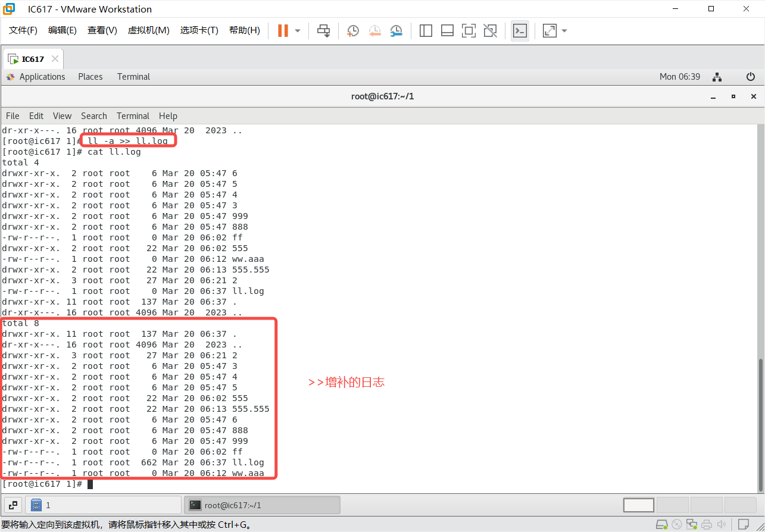The image size is (765, 532).
Task: Select the IC617 virtual machine tab
Action: [33, 59]
